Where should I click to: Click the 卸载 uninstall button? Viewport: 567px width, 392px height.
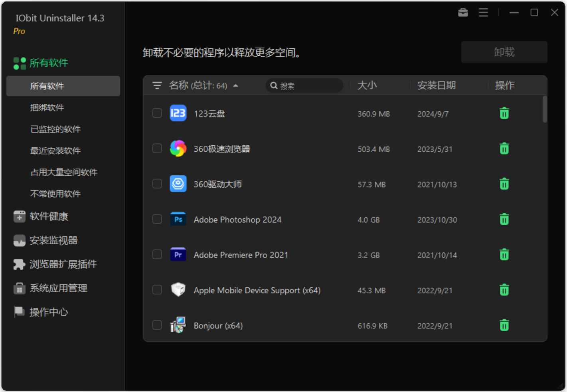pos(504,52)
